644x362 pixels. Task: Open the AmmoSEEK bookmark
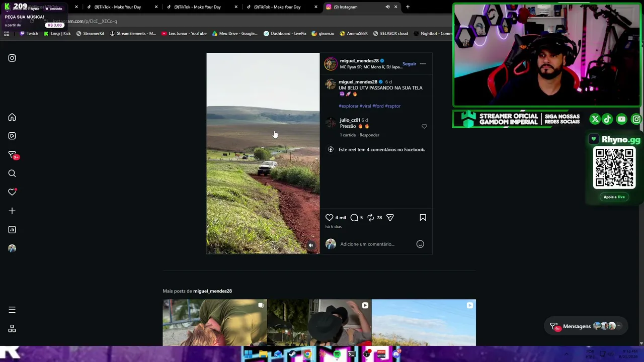354,34
